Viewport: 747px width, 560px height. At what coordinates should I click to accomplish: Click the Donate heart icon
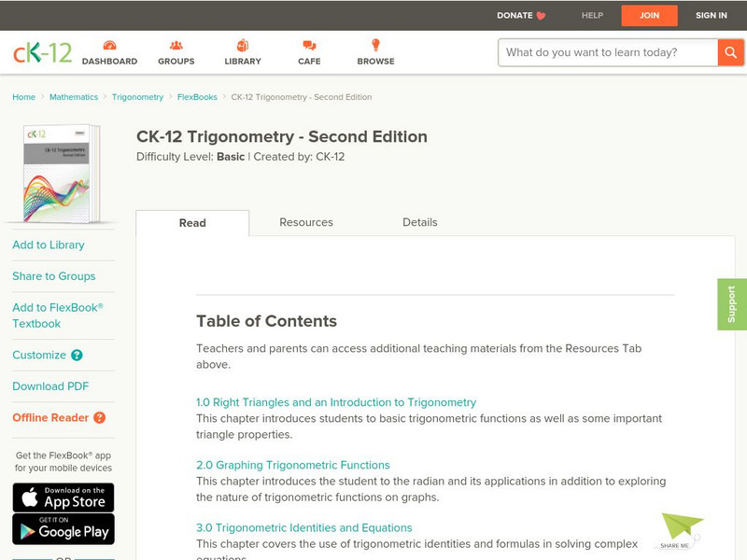click(541, 16)
